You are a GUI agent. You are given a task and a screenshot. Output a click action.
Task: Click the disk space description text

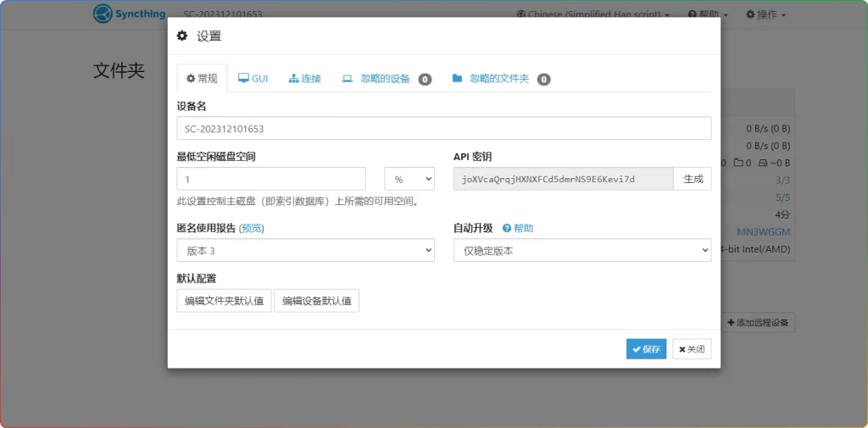point(298,202)
